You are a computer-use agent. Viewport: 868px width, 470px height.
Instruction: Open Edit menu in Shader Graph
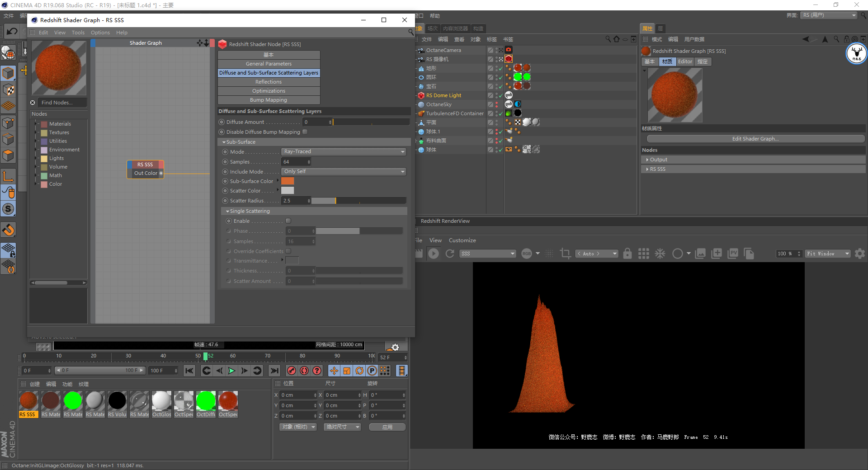click(43, 33)
